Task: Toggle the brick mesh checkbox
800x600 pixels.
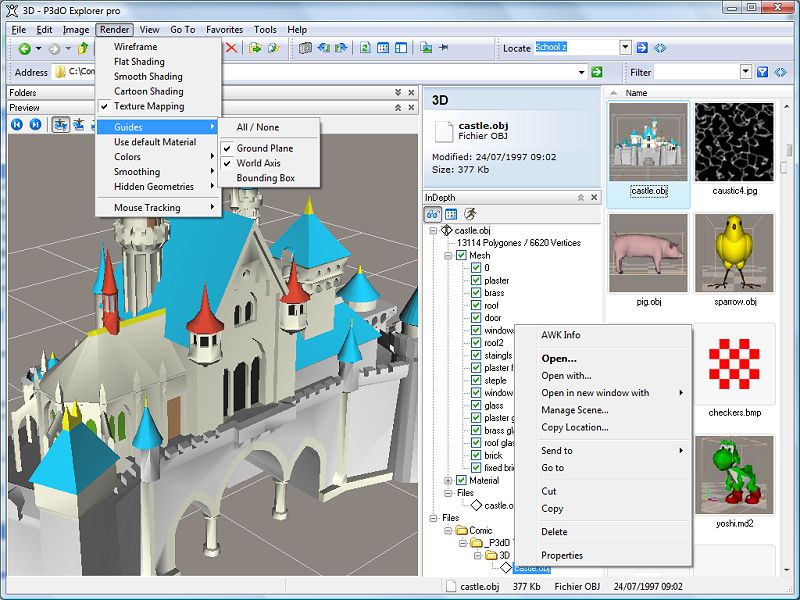Action: [476, 455]
